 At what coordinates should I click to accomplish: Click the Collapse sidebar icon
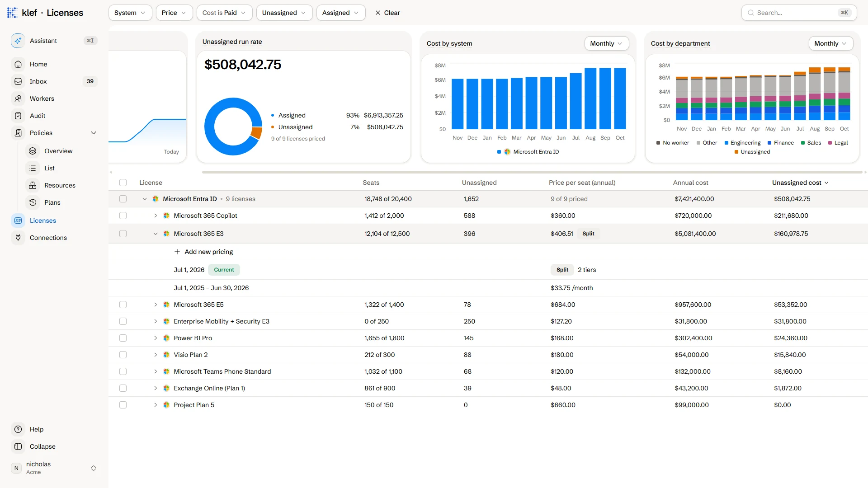[x=18, y=446]
